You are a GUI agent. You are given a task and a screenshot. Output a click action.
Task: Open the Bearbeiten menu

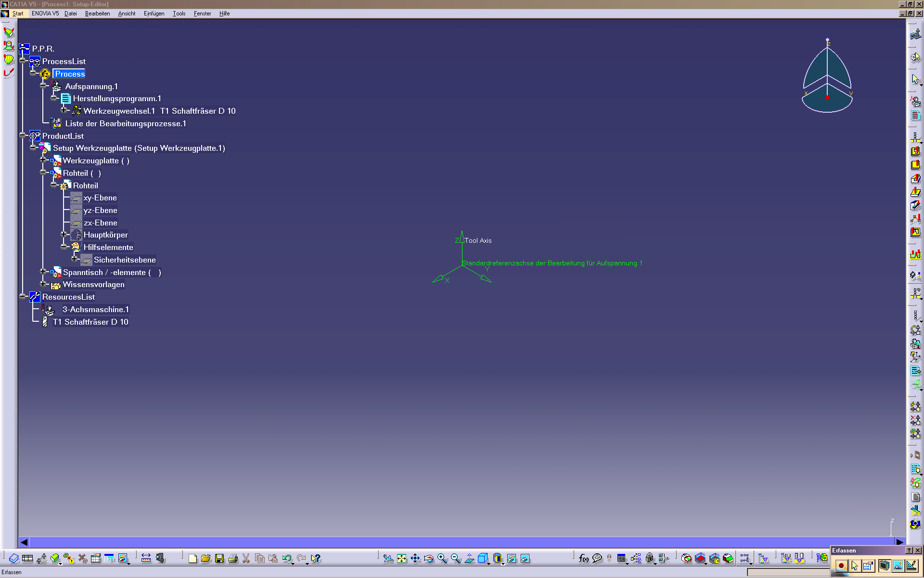(x=97, y=13)
